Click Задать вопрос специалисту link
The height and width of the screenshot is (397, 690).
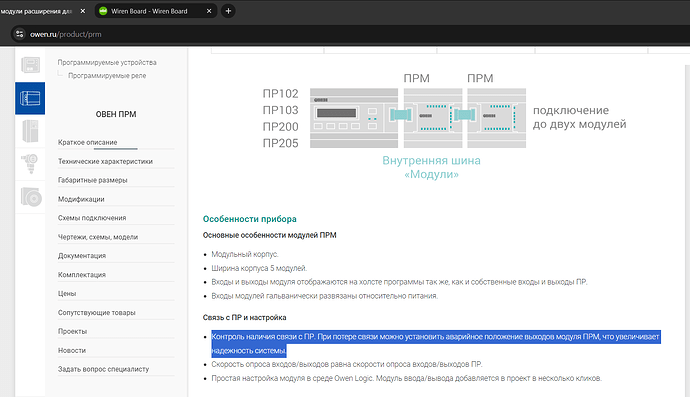[x=103, y=369]
